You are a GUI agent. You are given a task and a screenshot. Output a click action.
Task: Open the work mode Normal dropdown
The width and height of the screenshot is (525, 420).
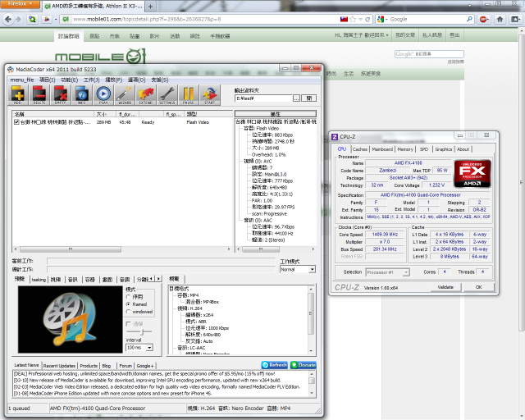pos(298,269)
